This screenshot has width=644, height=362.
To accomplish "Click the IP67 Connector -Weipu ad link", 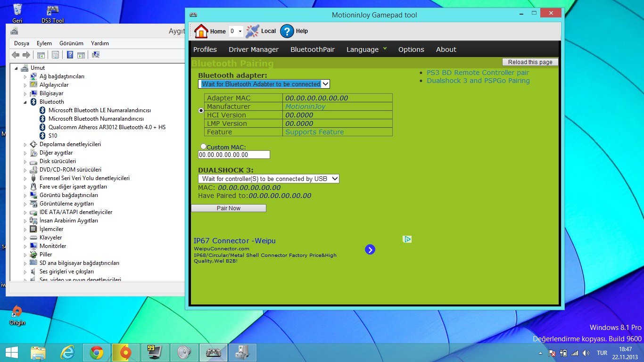I will tap(235, 241).
